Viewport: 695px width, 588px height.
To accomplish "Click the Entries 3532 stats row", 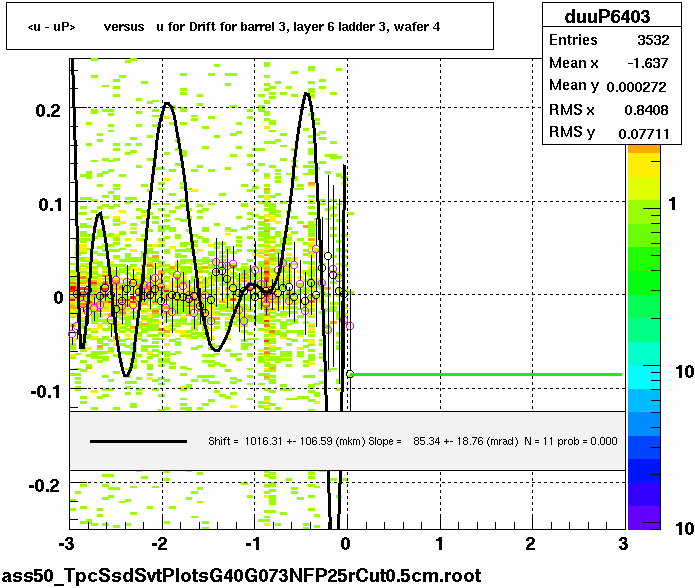I will pyautogui.click(x=609, y=40).
